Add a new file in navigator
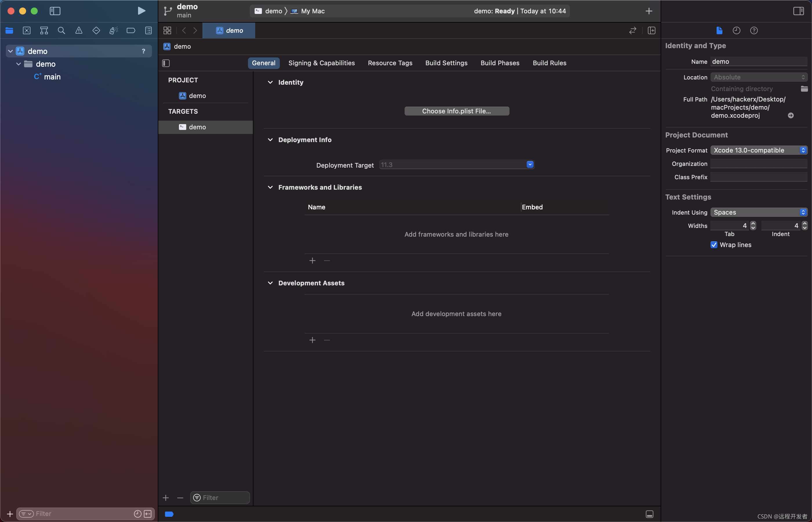This screenshot has height=522, width=812. pos(10,514)
